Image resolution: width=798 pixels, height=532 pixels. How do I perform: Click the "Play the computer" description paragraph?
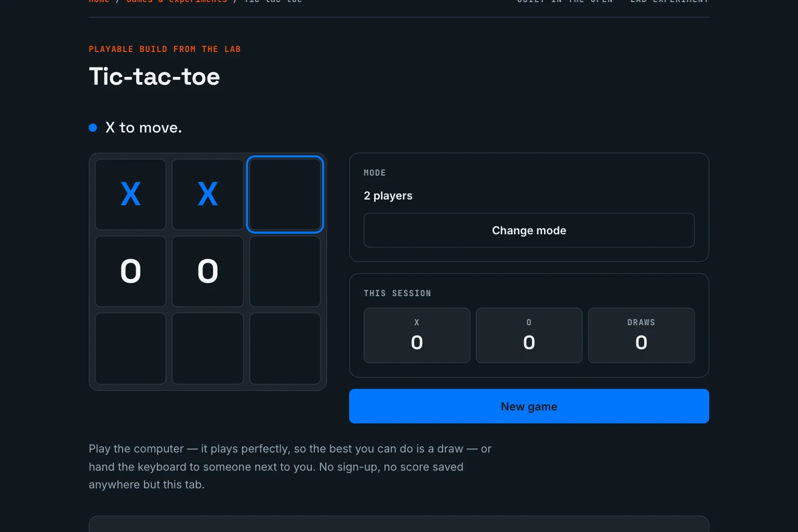[290, 467]
